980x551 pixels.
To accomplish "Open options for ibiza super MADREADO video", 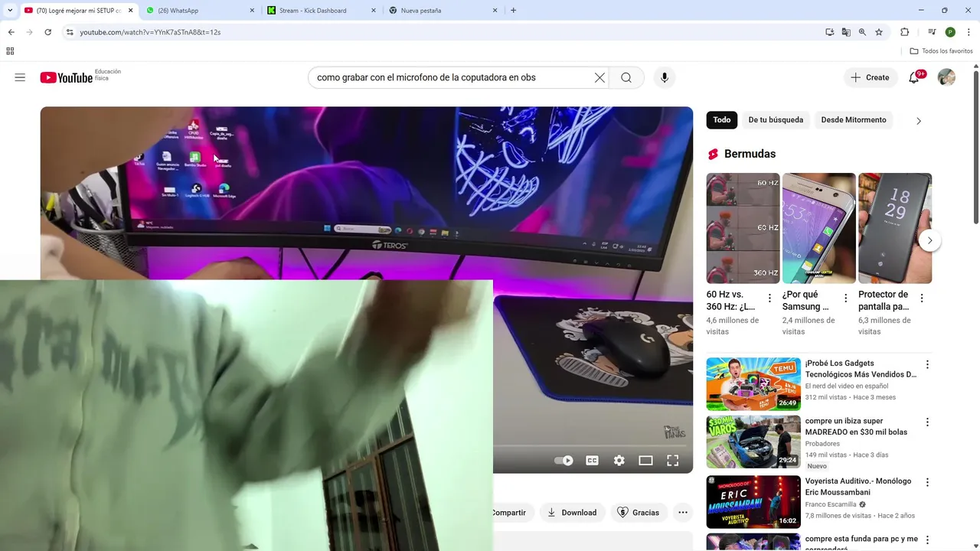I will 927,422.
